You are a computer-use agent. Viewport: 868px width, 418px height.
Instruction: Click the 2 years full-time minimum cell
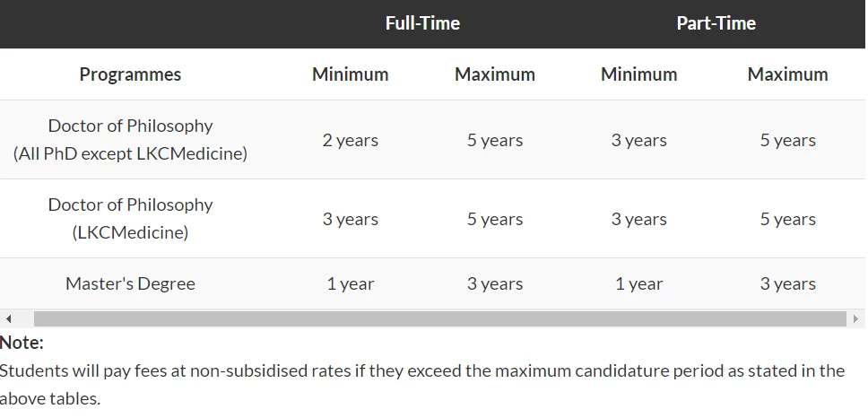(x=351, y=140)
